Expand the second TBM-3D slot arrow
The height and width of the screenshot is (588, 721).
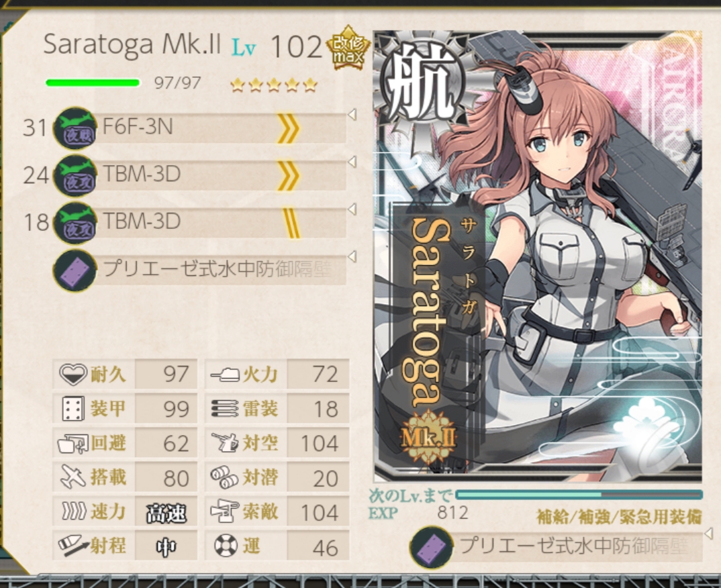(352, 209)
